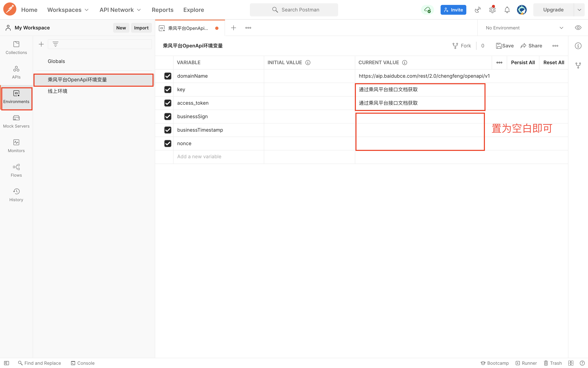This screenshot has width=588, height=368.
Task: Click the Postman logo icon
Action: [x=10, y=9]
